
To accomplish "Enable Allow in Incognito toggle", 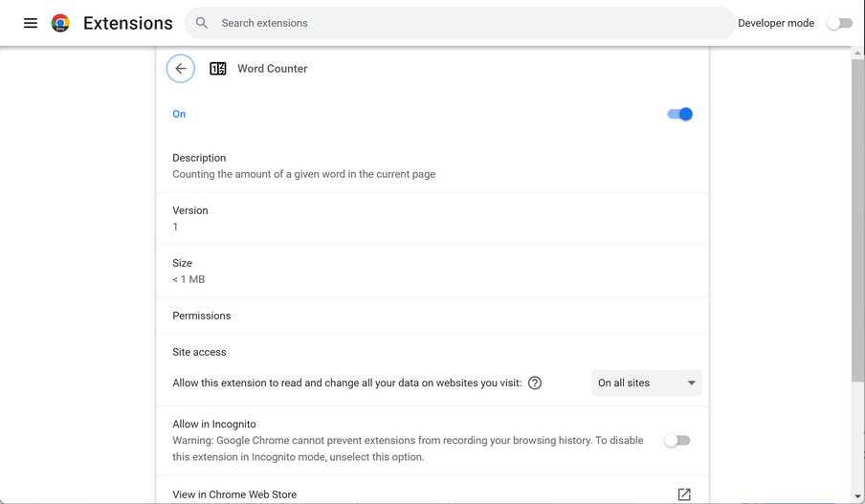I will tap(676, 441).
